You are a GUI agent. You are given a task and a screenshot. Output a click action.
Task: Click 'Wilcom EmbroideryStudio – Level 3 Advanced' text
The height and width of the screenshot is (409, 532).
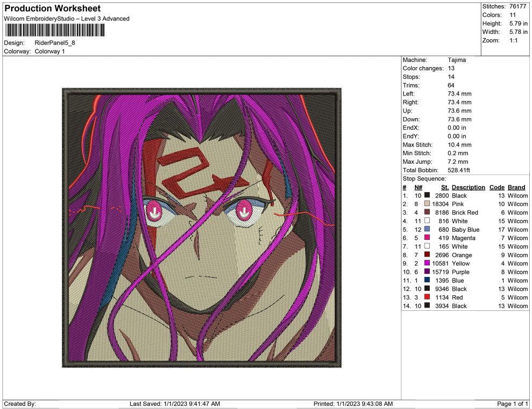(67, 19)
